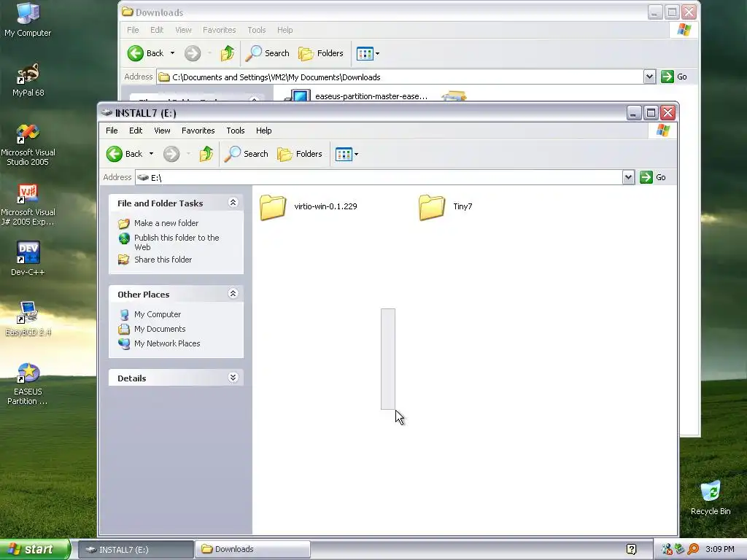Screen dimensions: 747x560
Task: Click Make a new folder link
Action: click(166, 223)
